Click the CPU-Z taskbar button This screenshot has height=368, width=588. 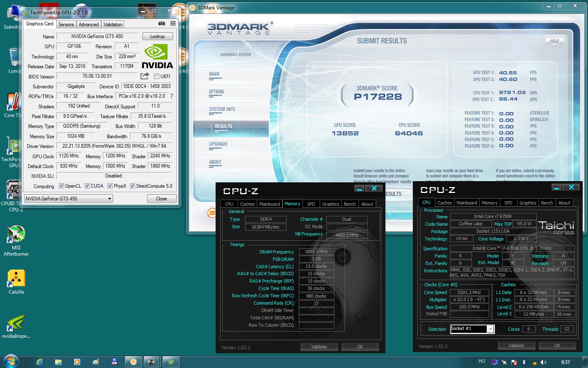pos(151,362)
